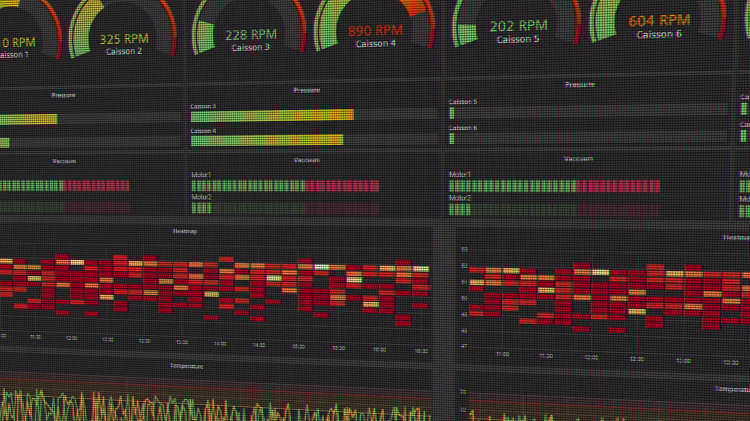Image resolution: width=750 pixels, height=421 pixels.
Task: Click the partly visible Caisson 1 gauge reading
Action: click(x=18, y=43)
